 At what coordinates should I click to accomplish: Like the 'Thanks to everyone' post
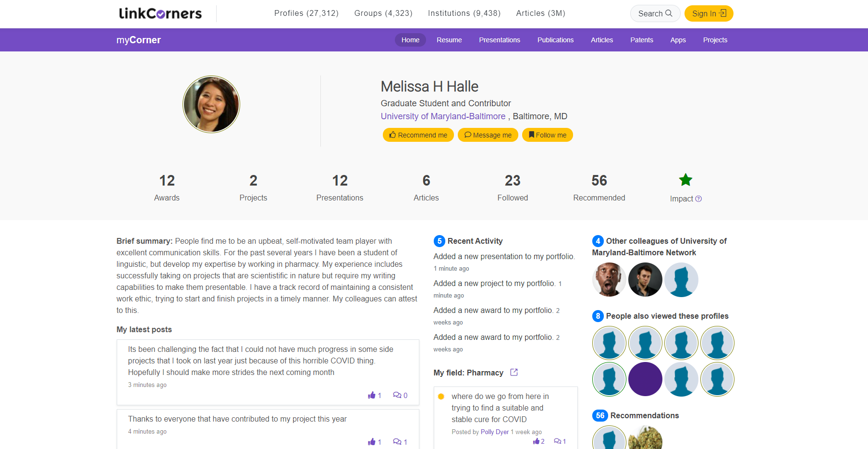372,442
